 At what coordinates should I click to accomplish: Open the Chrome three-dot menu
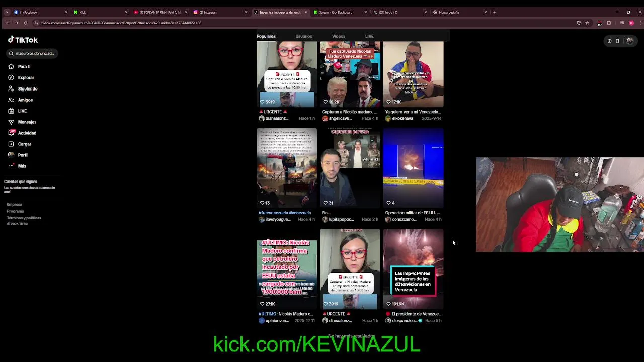639,23
